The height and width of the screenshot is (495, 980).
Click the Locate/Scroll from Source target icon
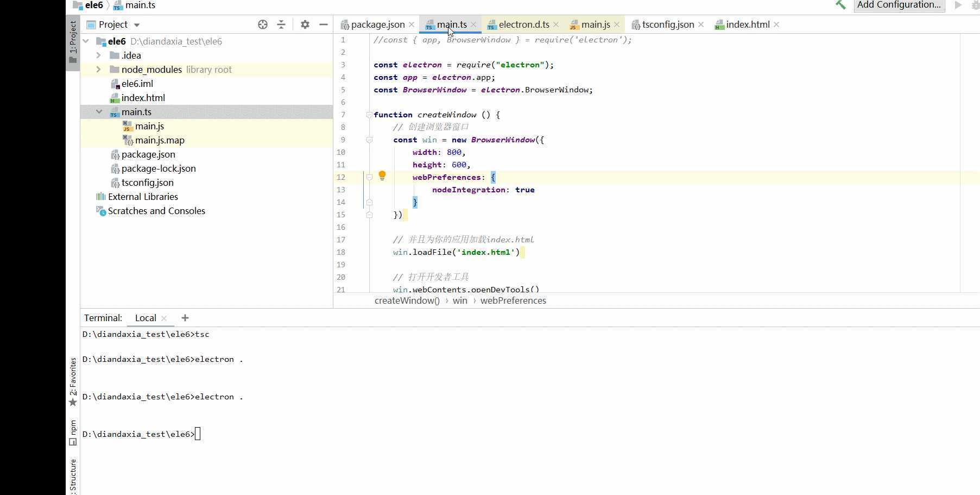click(x=263, y=24)
